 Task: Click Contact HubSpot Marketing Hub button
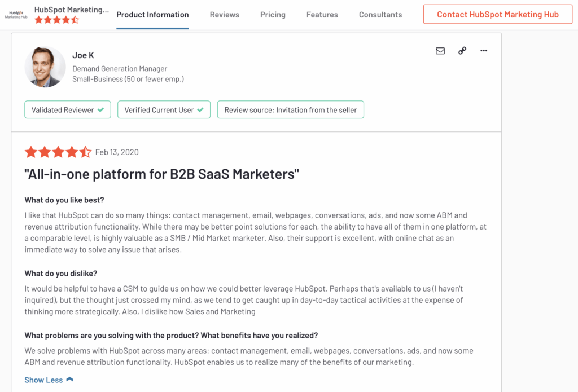pyautogui.click(x=498, y=14)
